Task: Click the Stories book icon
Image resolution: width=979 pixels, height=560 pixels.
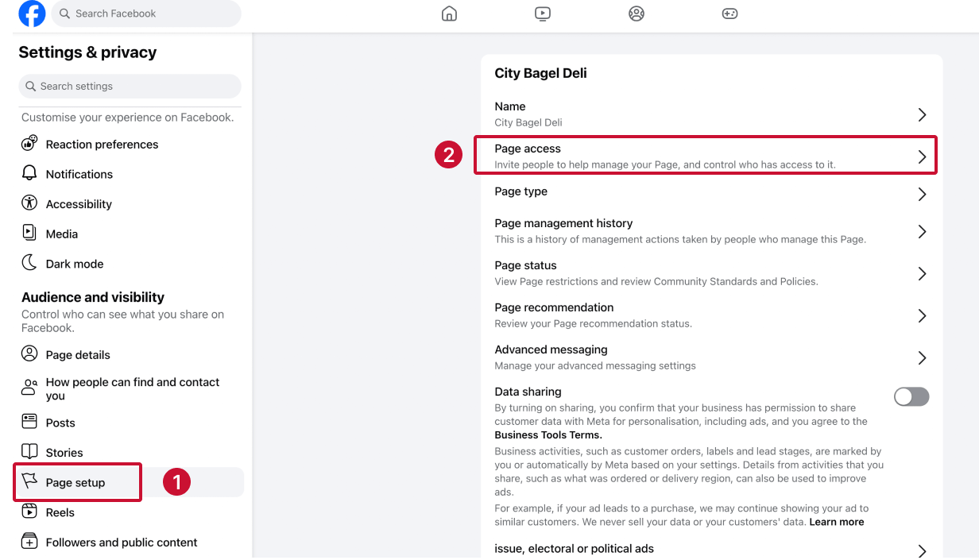Action: [x=29, y=452]
